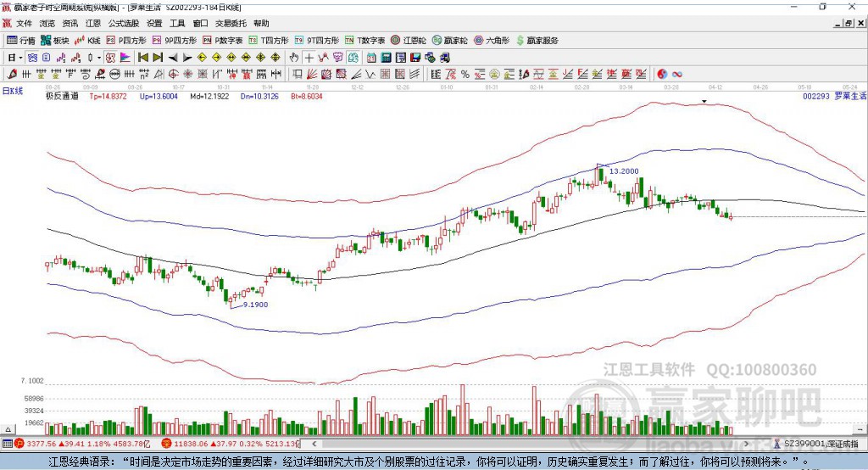Select the target circle crosshair tool
Image resolution: width=868 pixels, height=470 pixels.
point(173,75)
